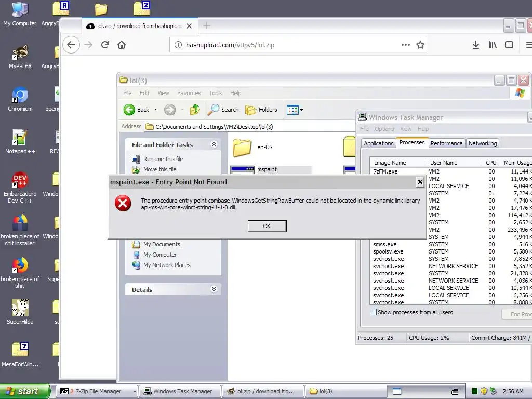Screen dimensions: 532x399
Task: Switch to lol.zip browser taskbar button
Action: pos(263,391)
